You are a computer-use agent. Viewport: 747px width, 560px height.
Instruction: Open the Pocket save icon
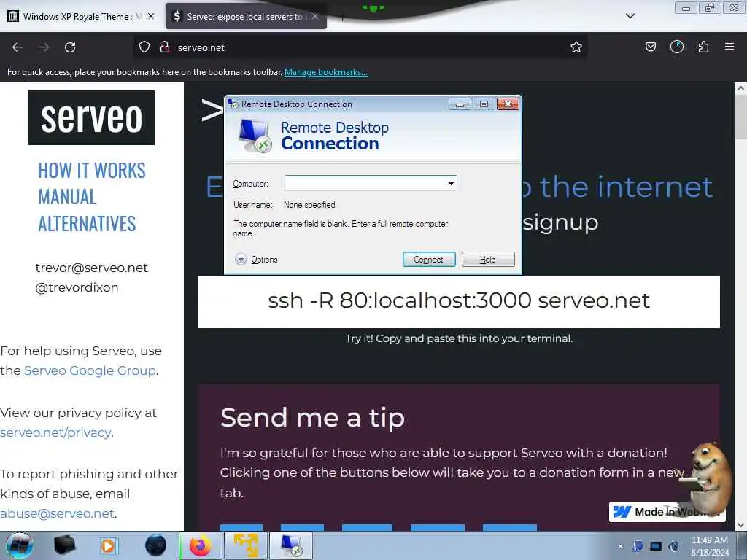(x=650, y=47)
